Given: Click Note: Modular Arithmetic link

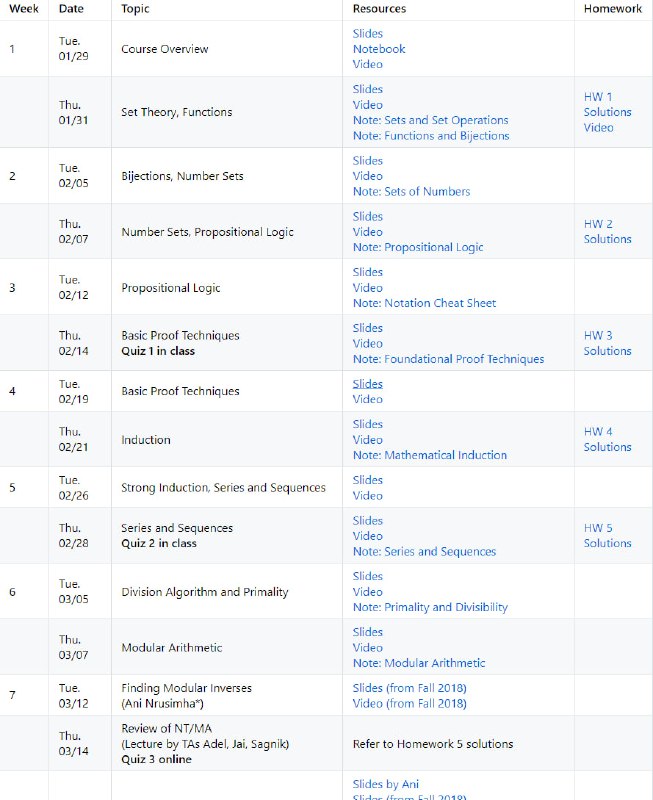Looking at the screenshot, I should pos(419,663).
